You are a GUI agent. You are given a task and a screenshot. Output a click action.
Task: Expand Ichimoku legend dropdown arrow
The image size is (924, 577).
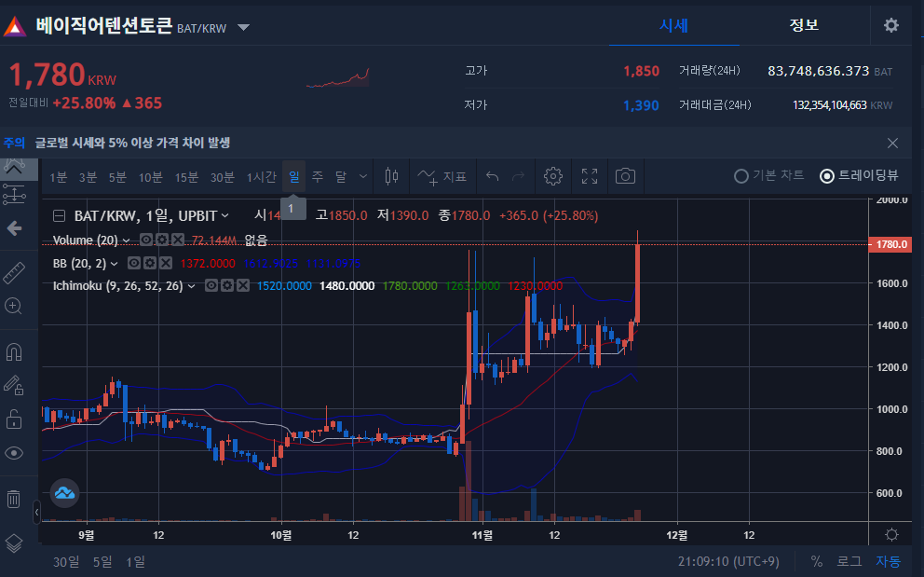point(191,286)
